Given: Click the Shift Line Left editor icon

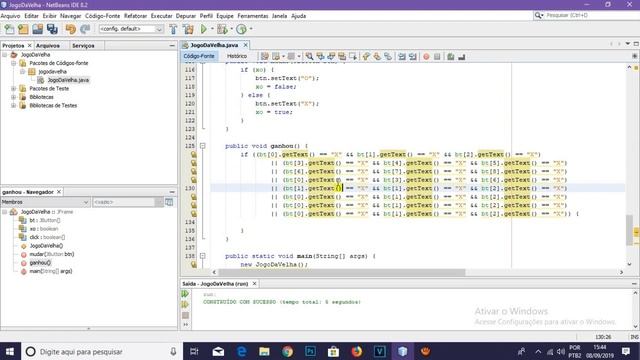Looking at the screenshot, I should [402, 56].
